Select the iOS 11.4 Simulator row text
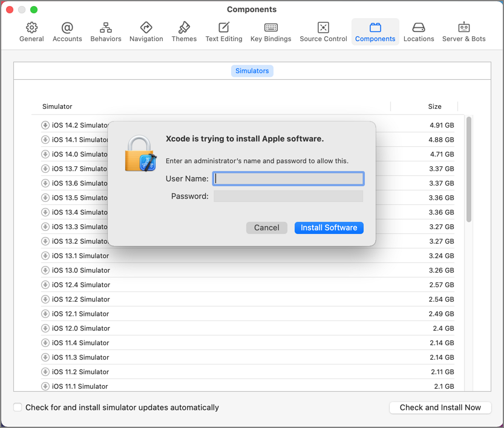The width and height of the screenshot is (504, 428). (80, 343)
